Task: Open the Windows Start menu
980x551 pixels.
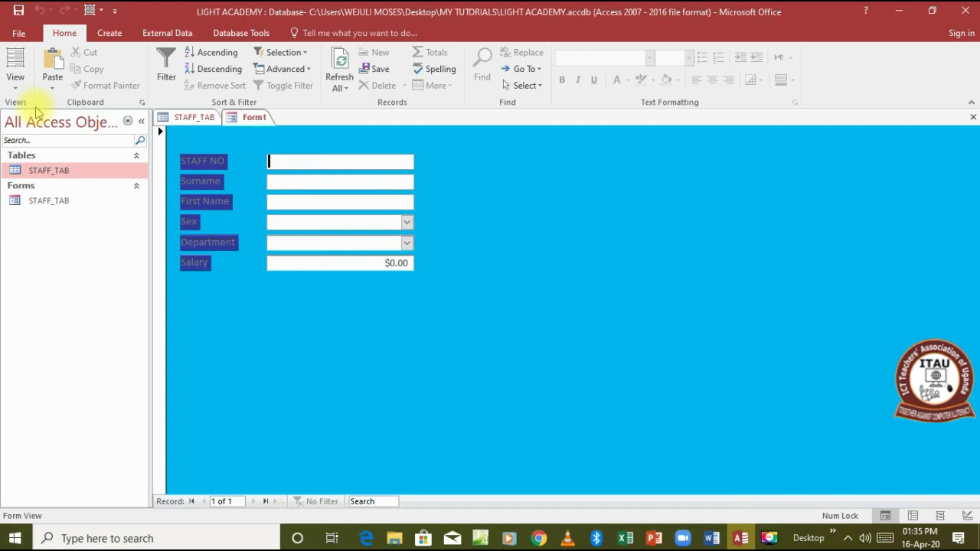Action: (15, 538)
